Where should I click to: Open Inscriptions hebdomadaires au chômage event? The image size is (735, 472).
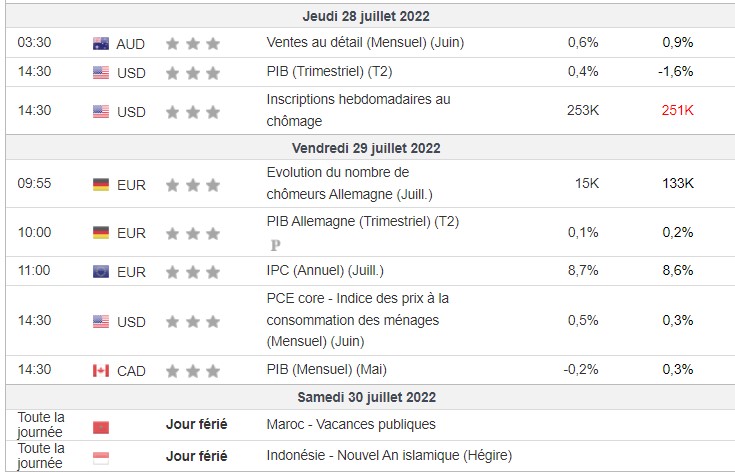tap(359, 110)
